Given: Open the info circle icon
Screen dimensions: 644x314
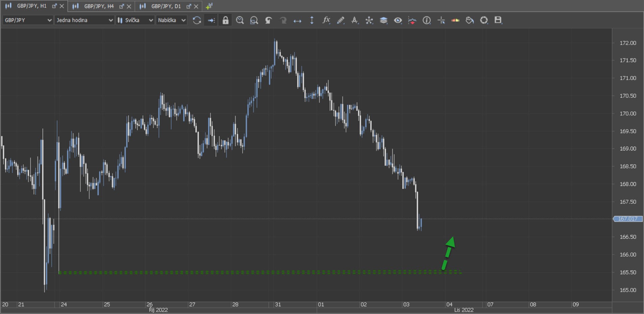Looking at the screenshot, I should pos(427,20).
